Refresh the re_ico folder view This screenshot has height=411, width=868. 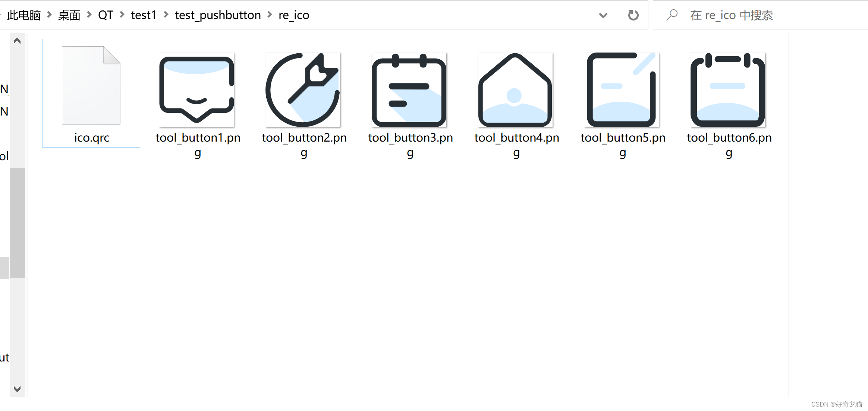[633, 15]
